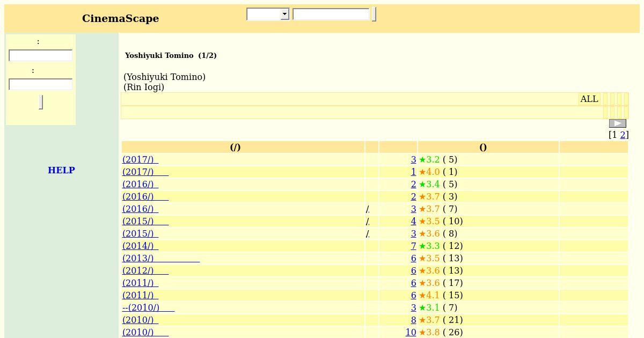Click the small button below the sidebar fields
644x338 pixels.
[x=41, y=102]
